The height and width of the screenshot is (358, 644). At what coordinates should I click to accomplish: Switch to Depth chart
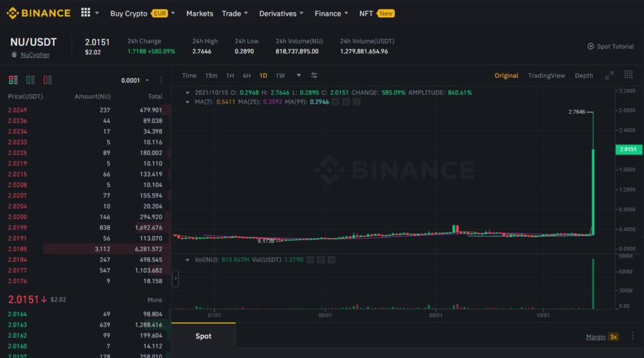click(x=584, y=75)
